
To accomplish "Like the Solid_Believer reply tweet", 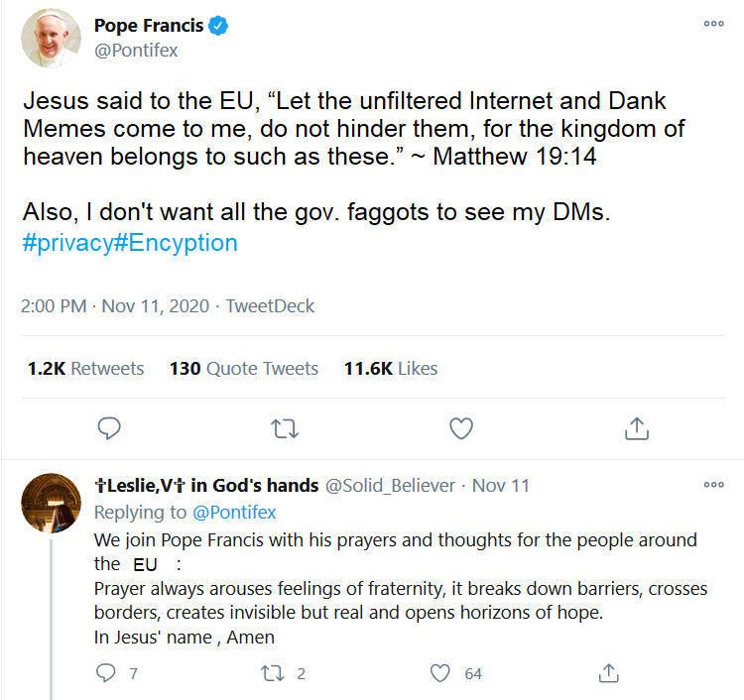I will (x=440, y=673).
